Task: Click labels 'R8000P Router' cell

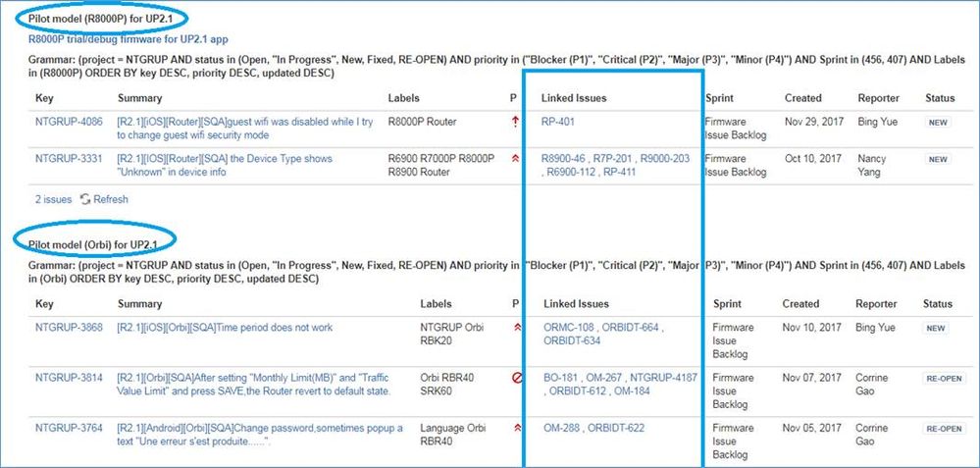Action: click(x=423, y=122)
